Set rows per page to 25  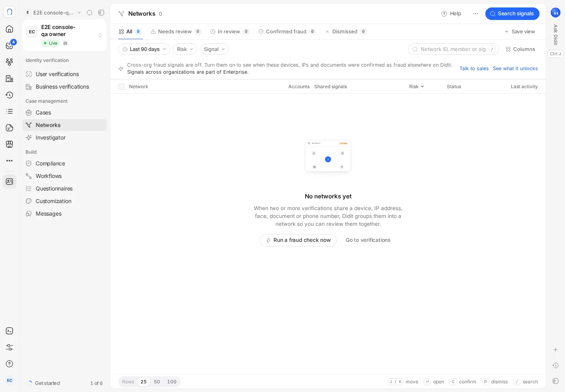144,382
